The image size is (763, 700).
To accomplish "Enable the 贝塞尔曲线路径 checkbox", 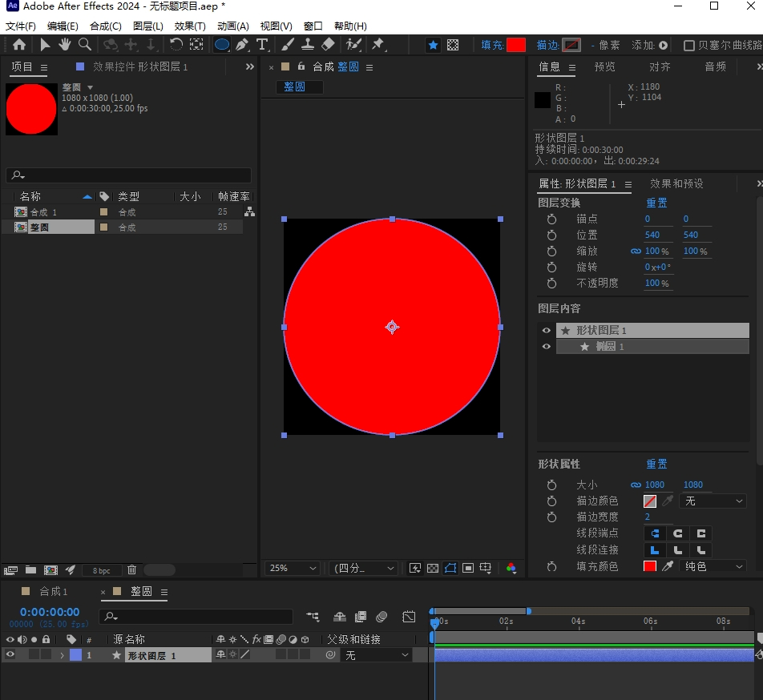I will (x=689, y=45).
